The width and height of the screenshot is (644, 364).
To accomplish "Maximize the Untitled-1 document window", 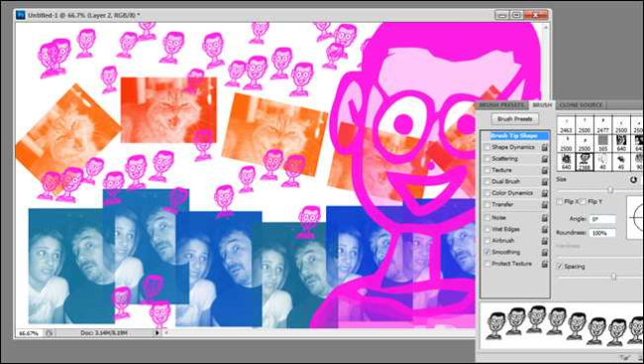I will (x=517, y=15).
